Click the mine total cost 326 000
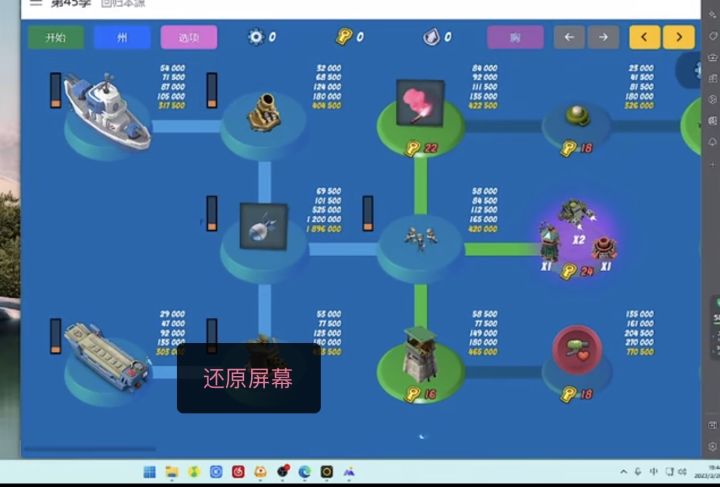Viewport: 720px width, 487px height. point(639,106)
